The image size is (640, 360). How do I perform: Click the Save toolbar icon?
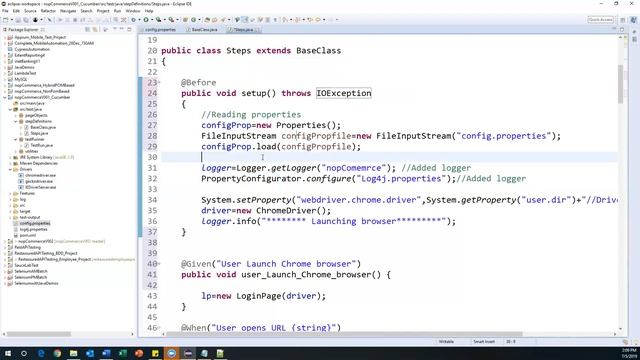[18, 20]
